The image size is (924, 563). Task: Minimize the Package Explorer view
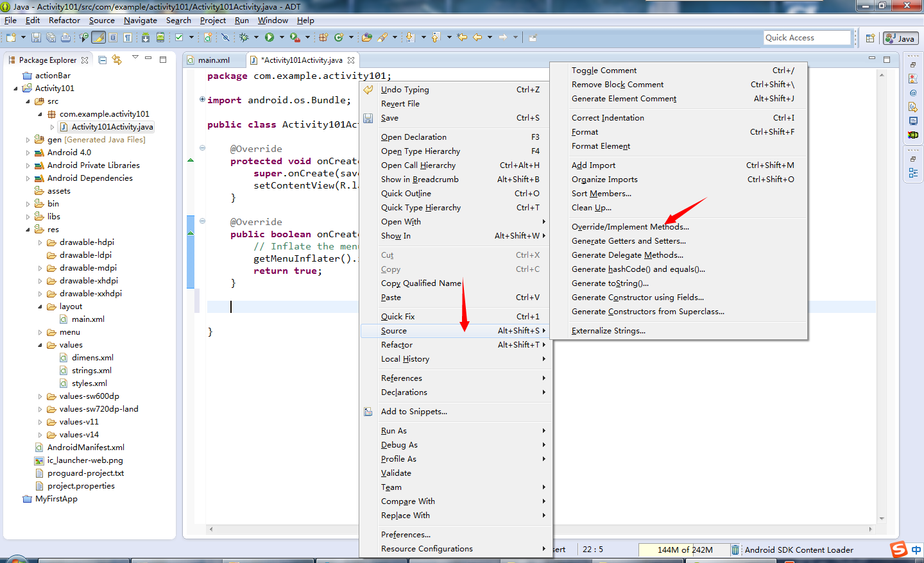[148, 58]
